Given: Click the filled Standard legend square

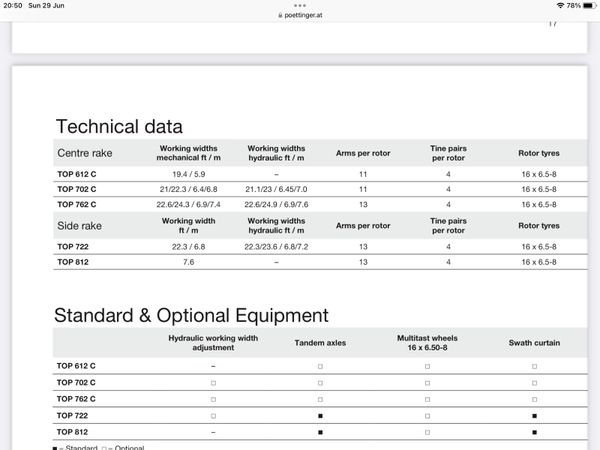Looking at the screenshot, I should [55, 446].
